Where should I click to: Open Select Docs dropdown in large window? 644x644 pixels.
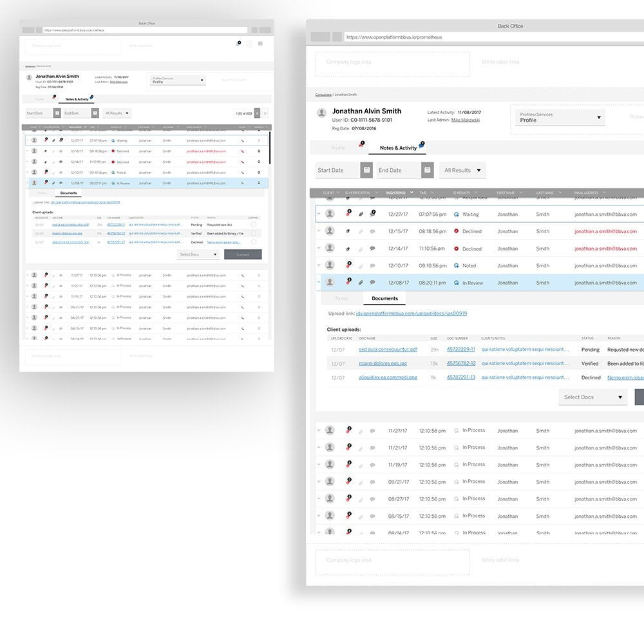coord(592,397)
